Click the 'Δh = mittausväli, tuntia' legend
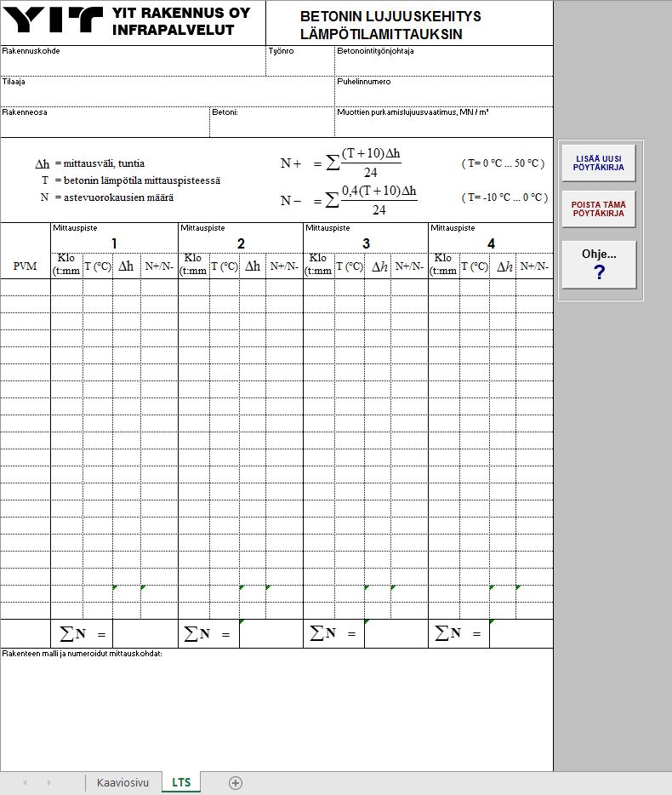 (x=89, y=163)
